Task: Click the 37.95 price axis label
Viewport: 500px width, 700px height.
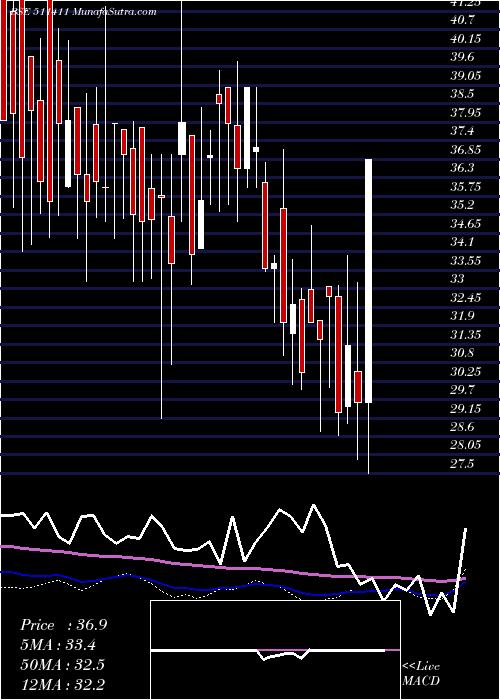Action: [466, 112]
